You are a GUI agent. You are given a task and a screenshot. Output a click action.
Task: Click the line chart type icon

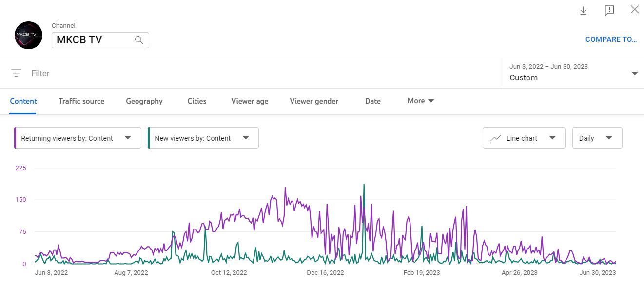(495, 138)
